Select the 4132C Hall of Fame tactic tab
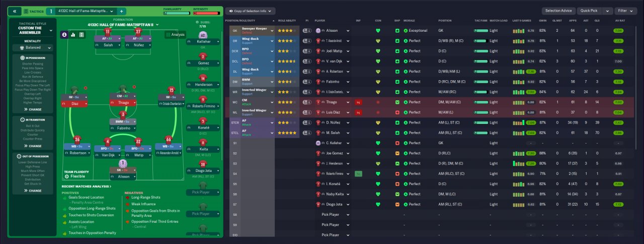 [86, 11]
